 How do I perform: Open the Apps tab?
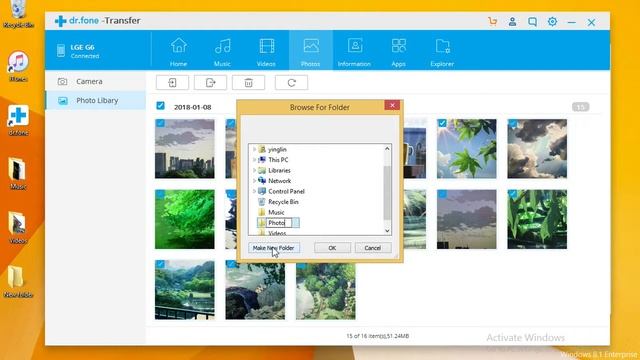(398, 51)
